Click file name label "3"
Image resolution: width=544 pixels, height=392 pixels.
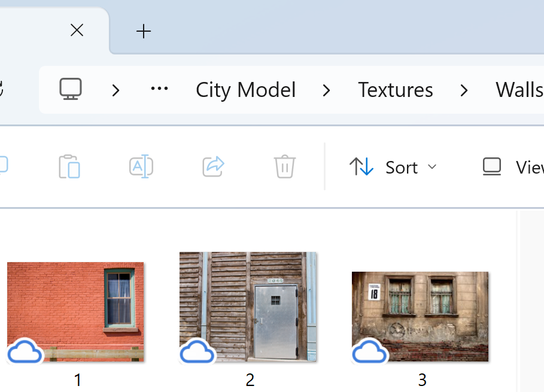(423, 380)
